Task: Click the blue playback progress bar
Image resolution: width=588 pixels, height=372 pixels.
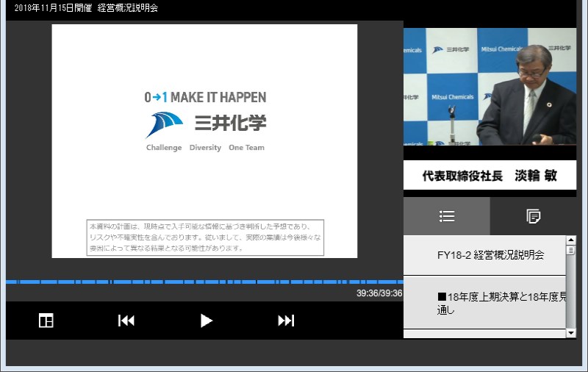Action: 204,282
